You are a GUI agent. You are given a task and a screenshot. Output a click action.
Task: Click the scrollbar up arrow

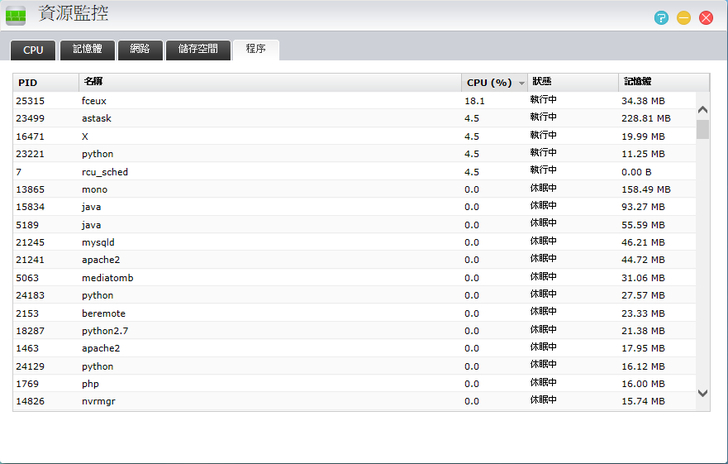click(x=703, y=110)
